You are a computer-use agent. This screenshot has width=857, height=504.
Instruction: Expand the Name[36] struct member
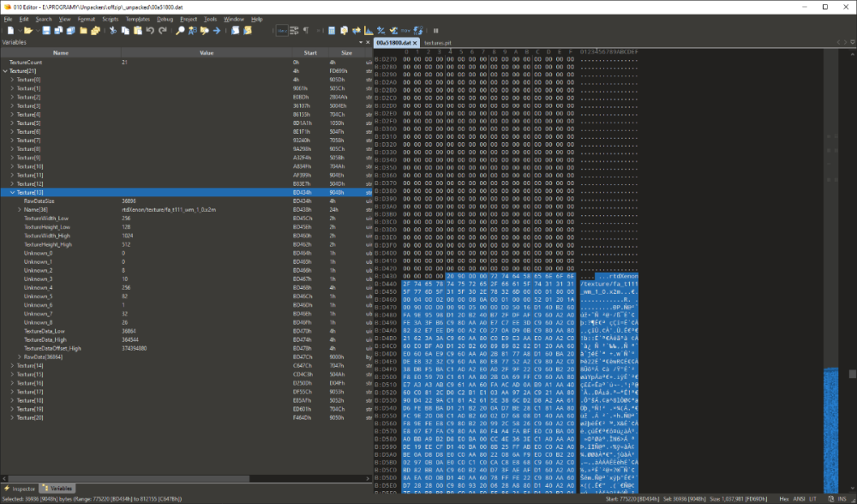coord(20,209)
